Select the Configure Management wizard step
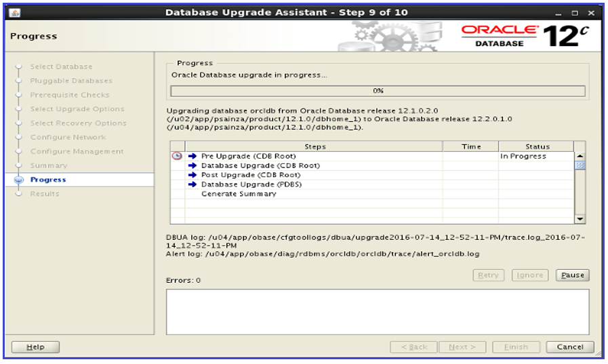608x364 pixels. coord(77,151)
